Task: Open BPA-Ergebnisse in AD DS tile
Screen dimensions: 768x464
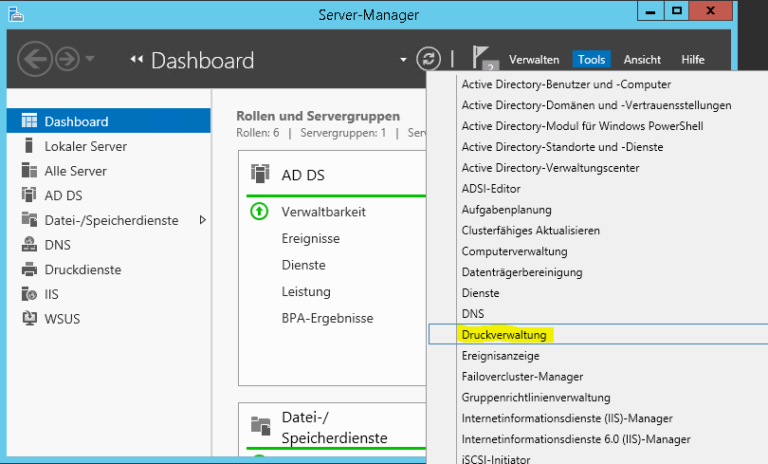Action: click(327, 318)
